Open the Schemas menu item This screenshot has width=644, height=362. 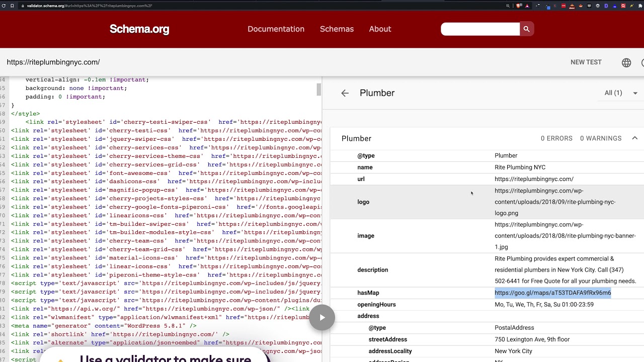pyautogui.click(x=337, y=29)
